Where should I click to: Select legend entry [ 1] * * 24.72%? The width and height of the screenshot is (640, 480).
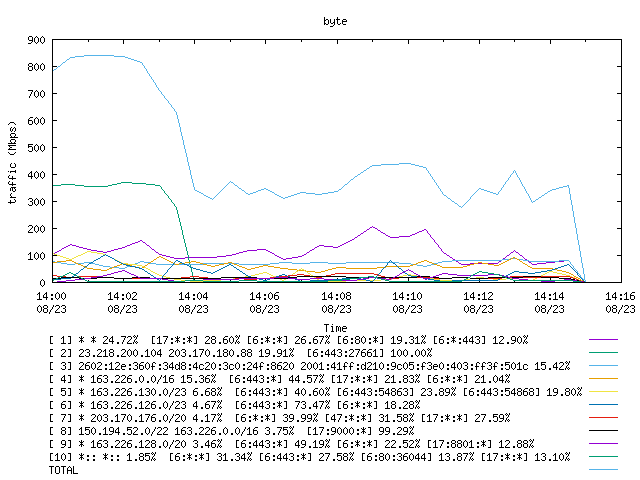[x=289, y=340]
